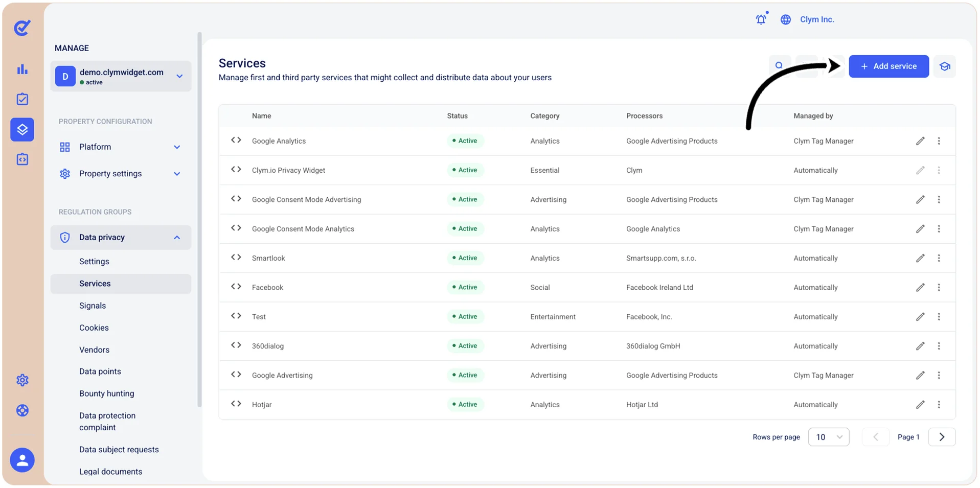This screenshot has height=488, width=980.
Task: Open the bar chart dashboard icon in sidebar
Action: click(x=22, y=69)
